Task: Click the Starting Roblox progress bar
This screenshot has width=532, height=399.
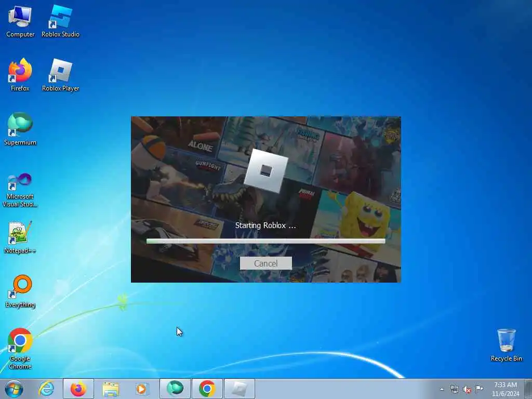Action: pyautogui.click(x=265, y=241)
